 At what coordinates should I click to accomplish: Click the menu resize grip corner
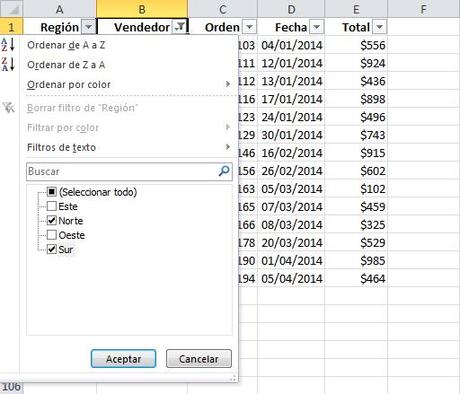coord(233,378)
